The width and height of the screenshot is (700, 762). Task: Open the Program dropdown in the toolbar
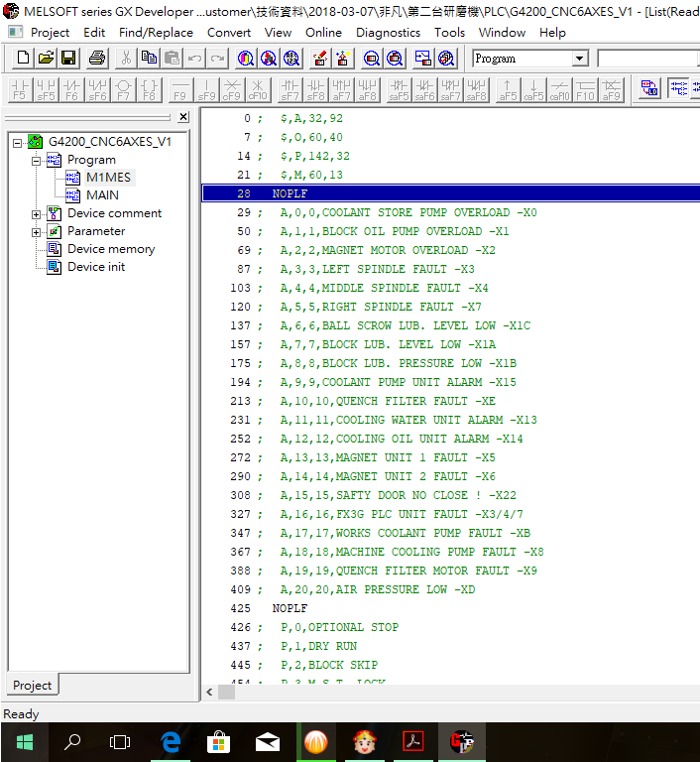pyautogui.click(x=580, y=59)
